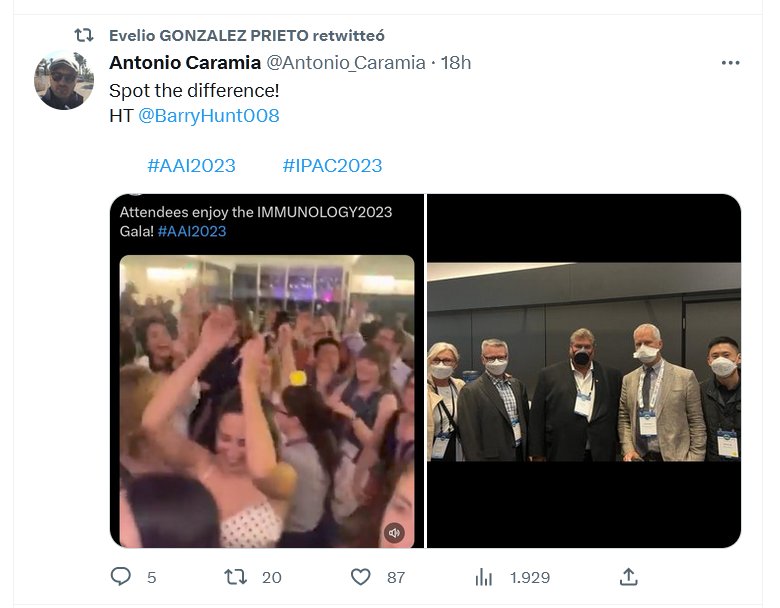Open the Antonio Caramia display name
Screen dimensions: 780x608
point(184,63)
